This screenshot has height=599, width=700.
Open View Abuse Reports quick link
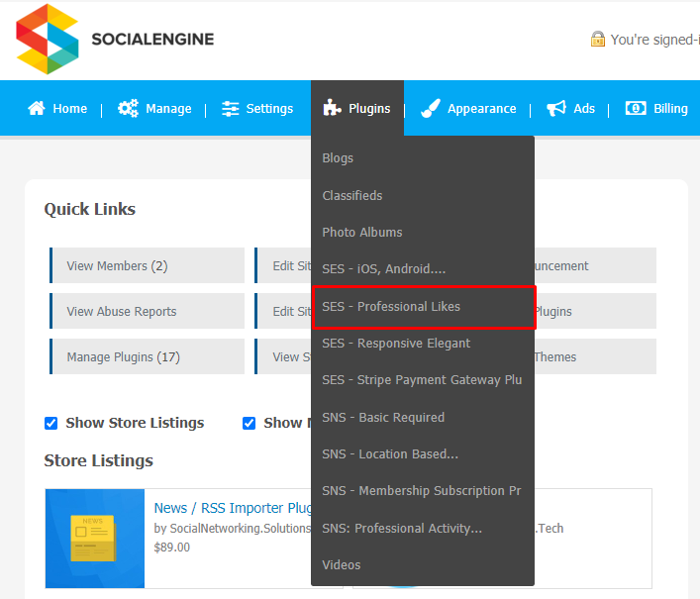[x=147, y=311]
